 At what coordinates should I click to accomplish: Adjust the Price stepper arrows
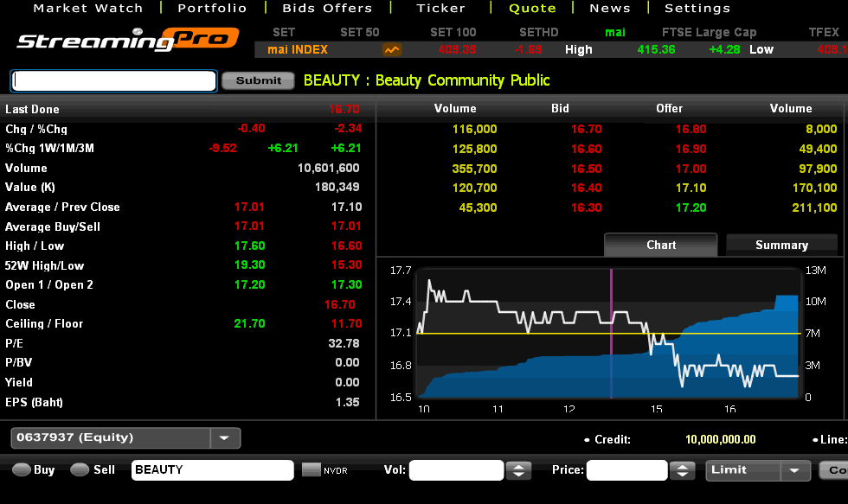click(683, 470)
